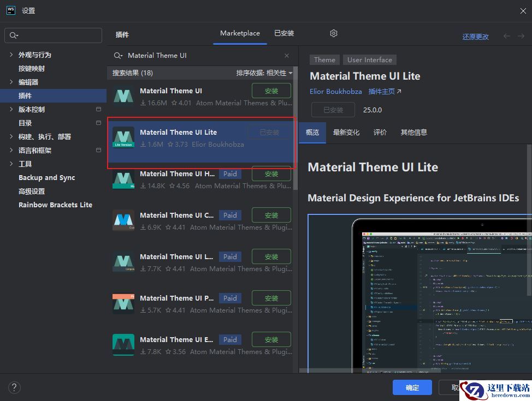Install the Material Theme UI L... paid plugin
The width and height of the screenshot is (532, 401).
[271, 256]
